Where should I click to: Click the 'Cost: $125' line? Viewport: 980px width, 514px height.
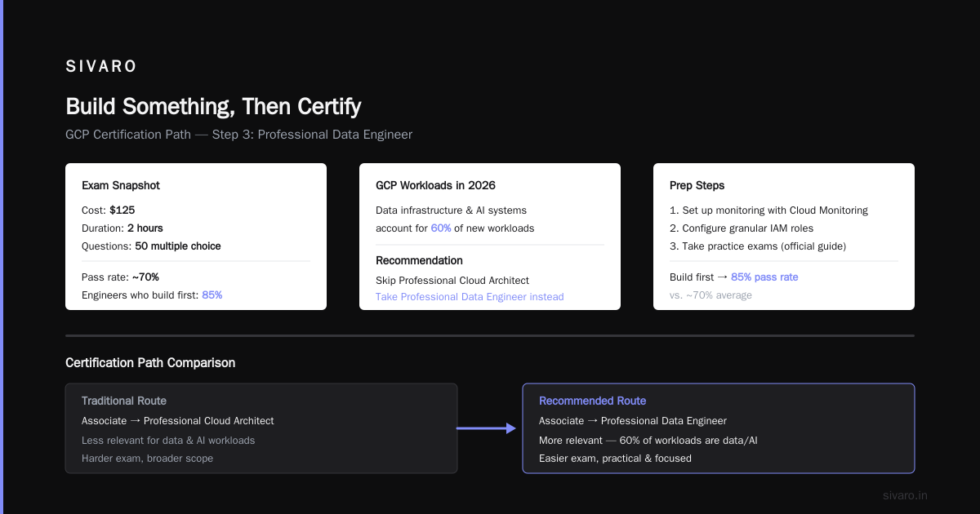[109, 210]
